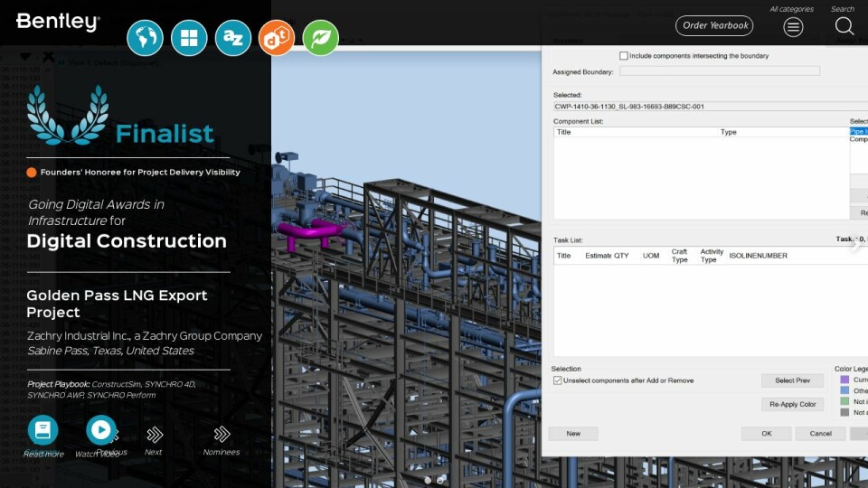Click the Finalist laurel wreath badge

tap(68, 115)
